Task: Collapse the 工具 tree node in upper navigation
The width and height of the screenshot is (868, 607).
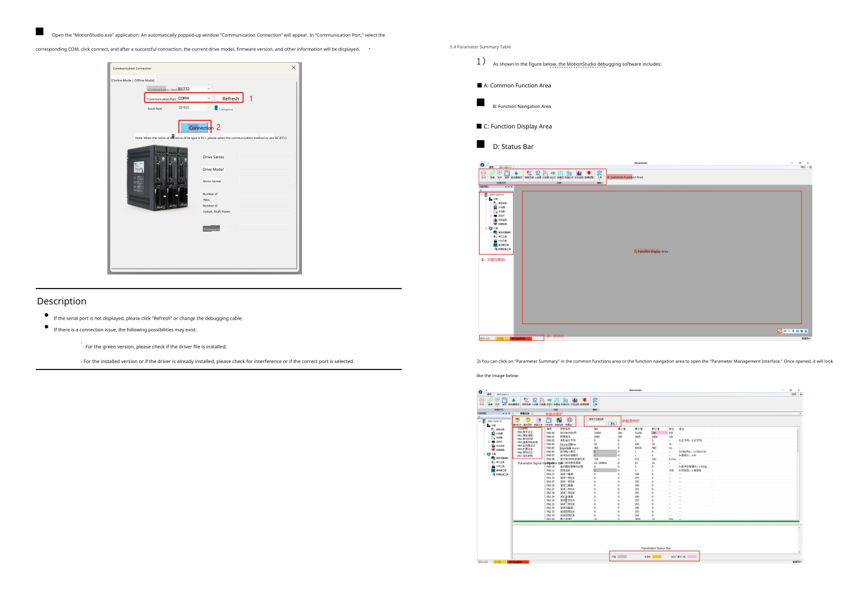Action: tap(486, 228)
